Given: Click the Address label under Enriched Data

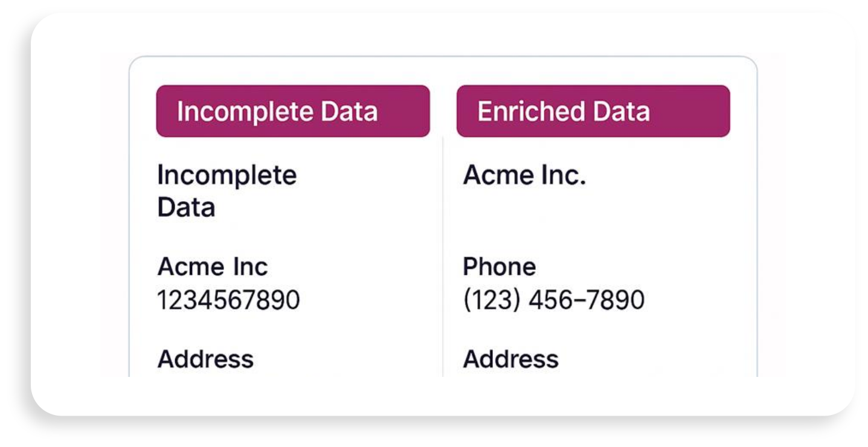Looking at the screenshot, I should (x=510, y=359).
